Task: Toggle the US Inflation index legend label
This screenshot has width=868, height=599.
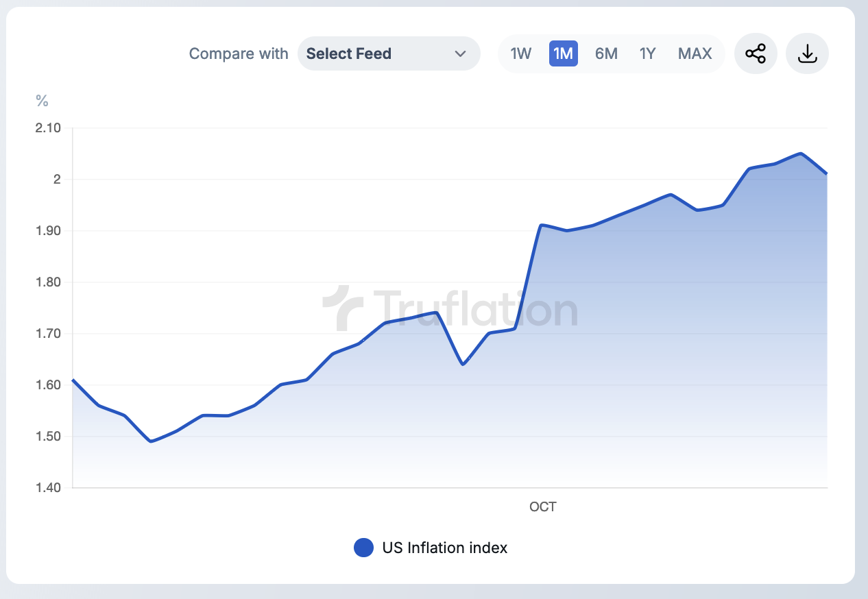Action: tap(445, 548)
